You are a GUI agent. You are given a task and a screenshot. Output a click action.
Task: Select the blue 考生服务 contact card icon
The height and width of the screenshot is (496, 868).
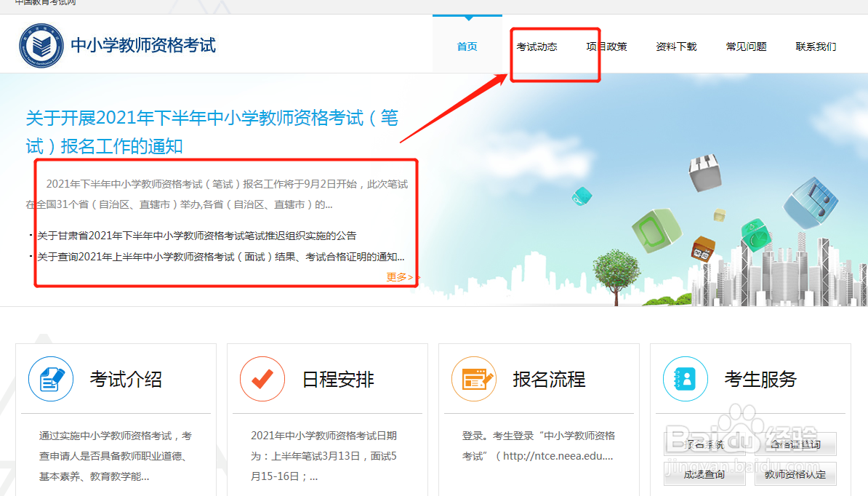click(x=685, y=379)
